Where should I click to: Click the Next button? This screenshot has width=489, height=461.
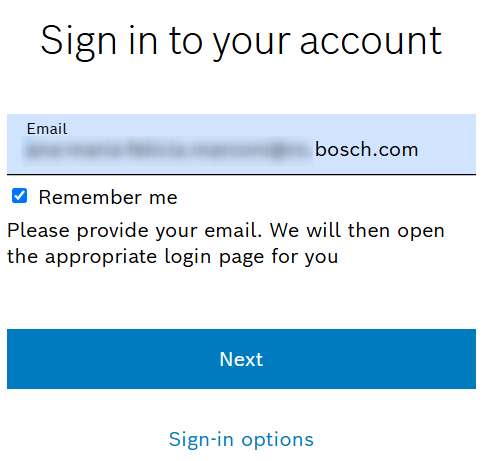pos(241,359)
